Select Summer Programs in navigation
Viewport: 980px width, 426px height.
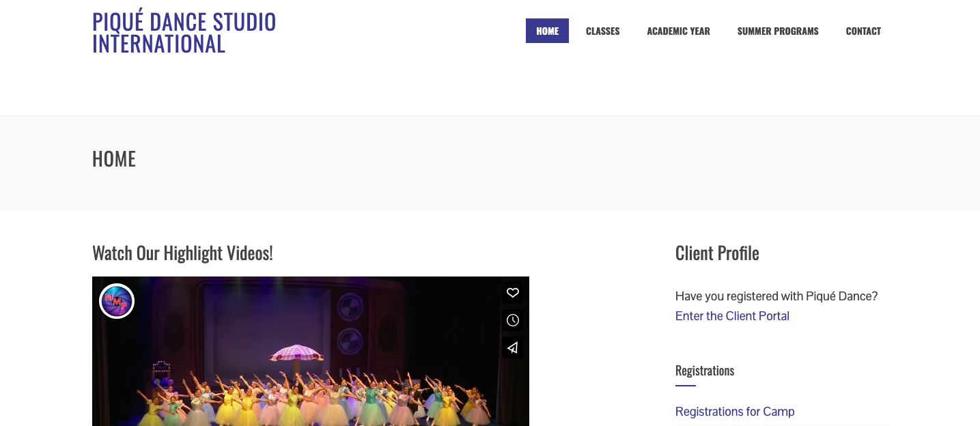click(778, 31)
